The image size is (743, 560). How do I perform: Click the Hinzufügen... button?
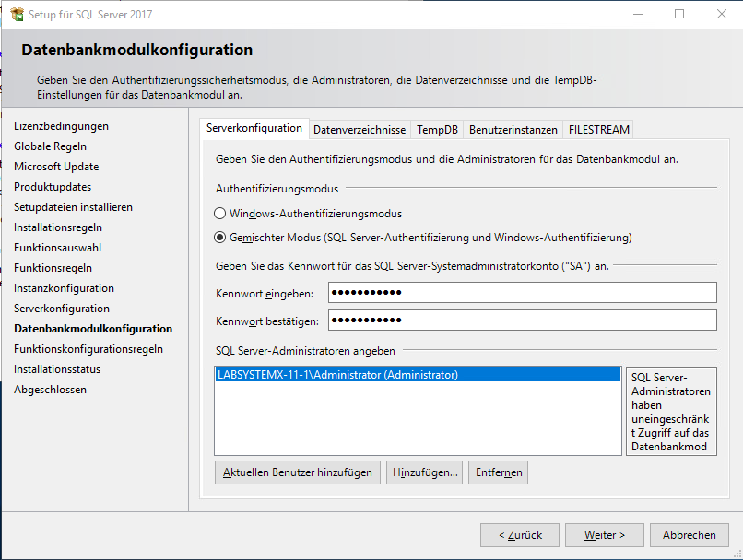click(425, 472)
